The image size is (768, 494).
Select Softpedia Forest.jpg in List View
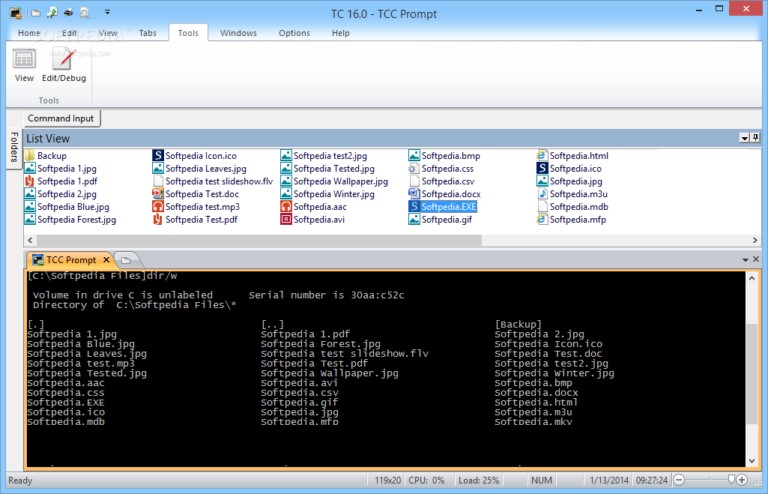71,219
